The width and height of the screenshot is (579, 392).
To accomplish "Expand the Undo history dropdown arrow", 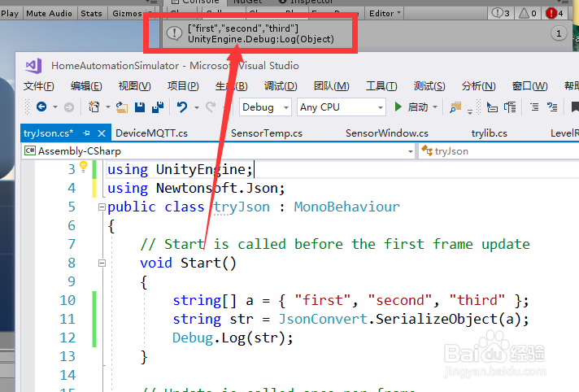I will point(197,107).
